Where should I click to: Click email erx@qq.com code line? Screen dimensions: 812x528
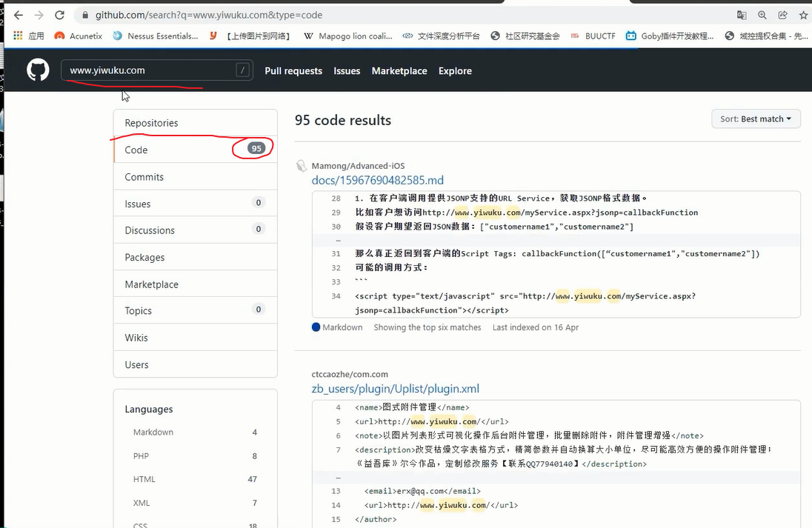coord(422,491)
